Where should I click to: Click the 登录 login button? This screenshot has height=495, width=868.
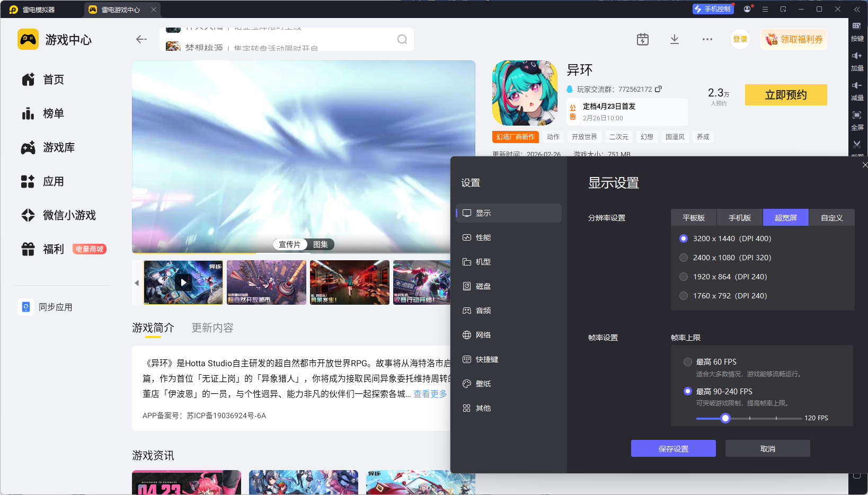740,39
